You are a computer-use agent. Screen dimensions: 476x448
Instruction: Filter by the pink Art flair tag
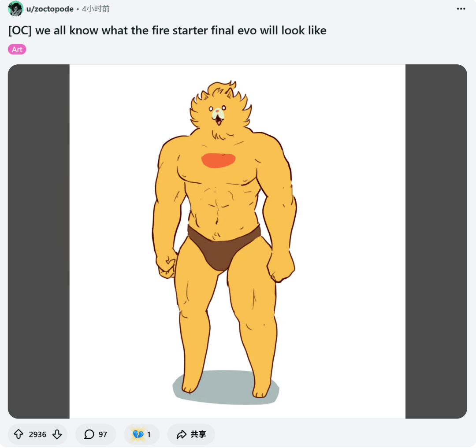coord(17,49)
